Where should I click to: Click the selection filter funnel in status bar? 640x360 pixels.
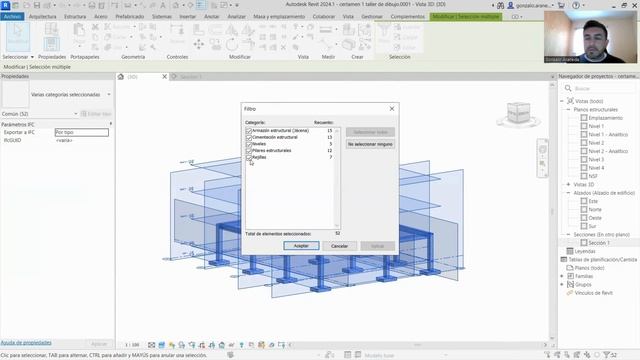click(607, 355)
